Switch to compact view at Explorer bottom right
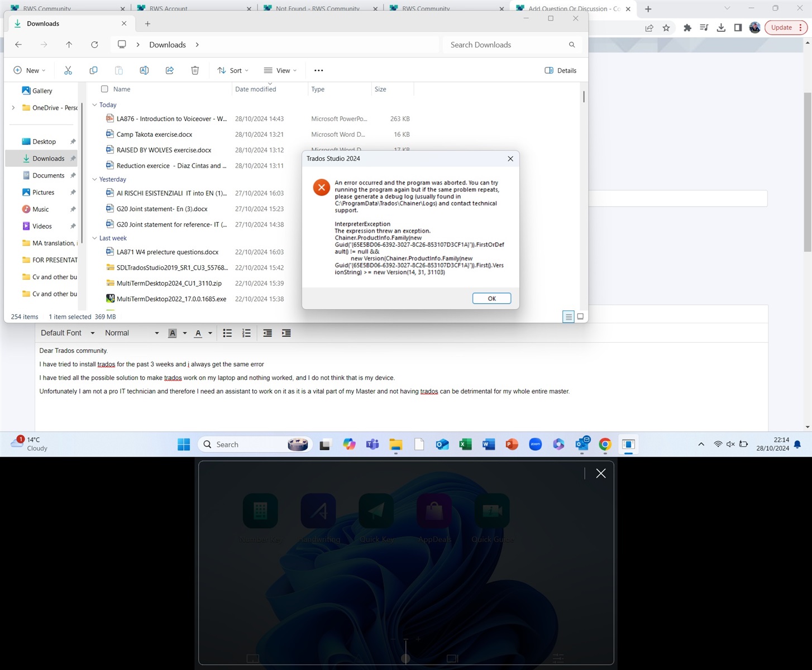The image size is (812, 670). click(x=580, y=317)
